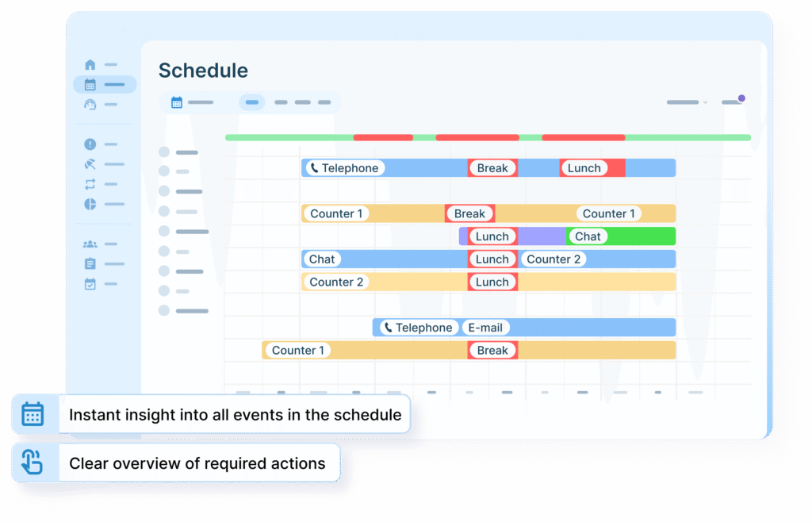Click the E-mail schedule block
Viewport: 812px width, 522px height.
485,328
